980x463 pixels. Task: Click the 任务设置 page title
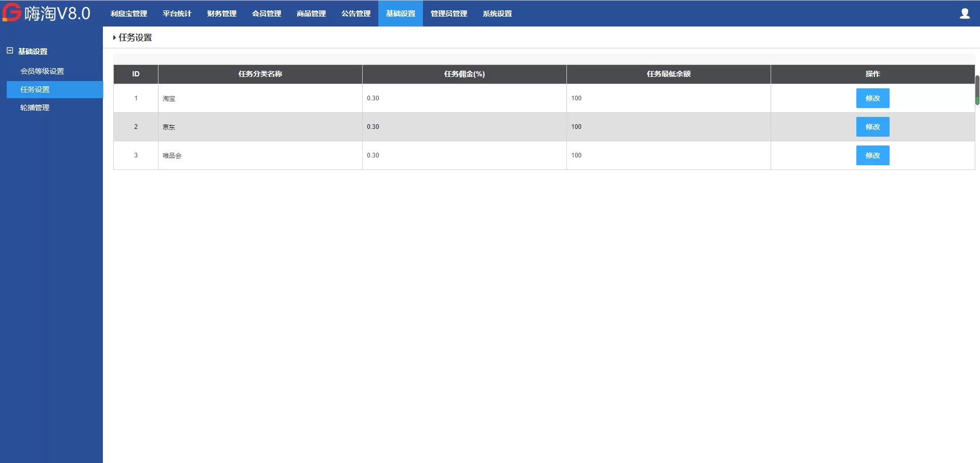tap(135, 37)
